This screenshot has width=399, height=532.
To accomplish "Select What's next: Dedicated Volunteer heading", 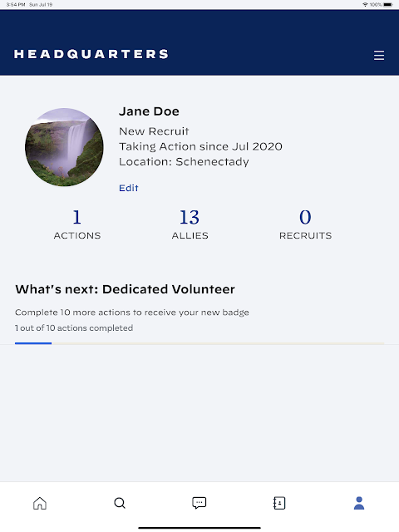I will coord(125,289).
